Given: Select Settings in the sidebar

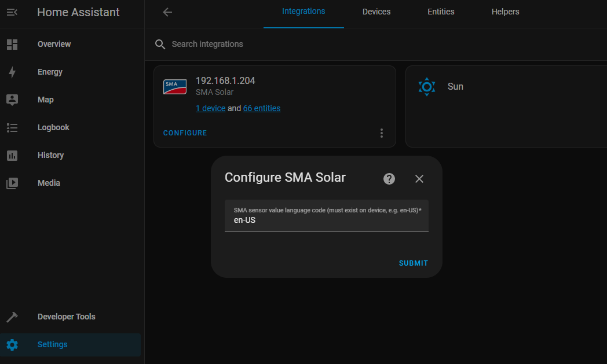Looking at the screenshot, I should click(x=71, y=345).
